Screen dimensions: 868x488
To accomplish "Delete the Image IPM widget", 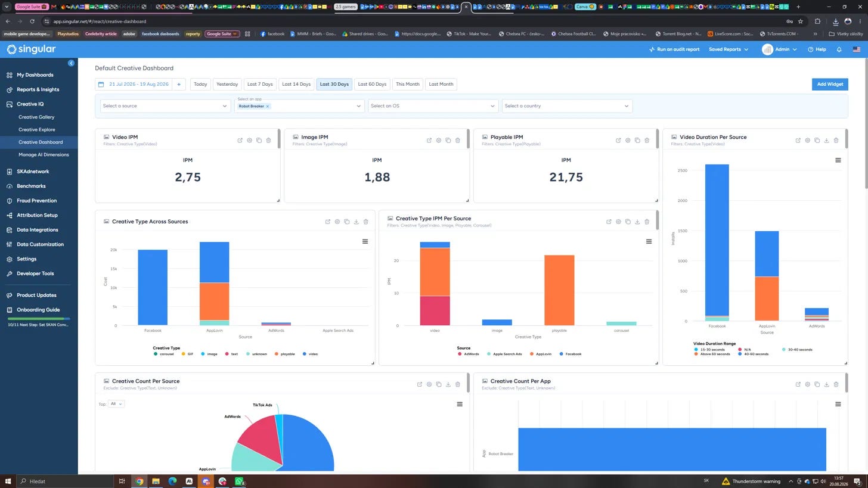I will 458,141.
